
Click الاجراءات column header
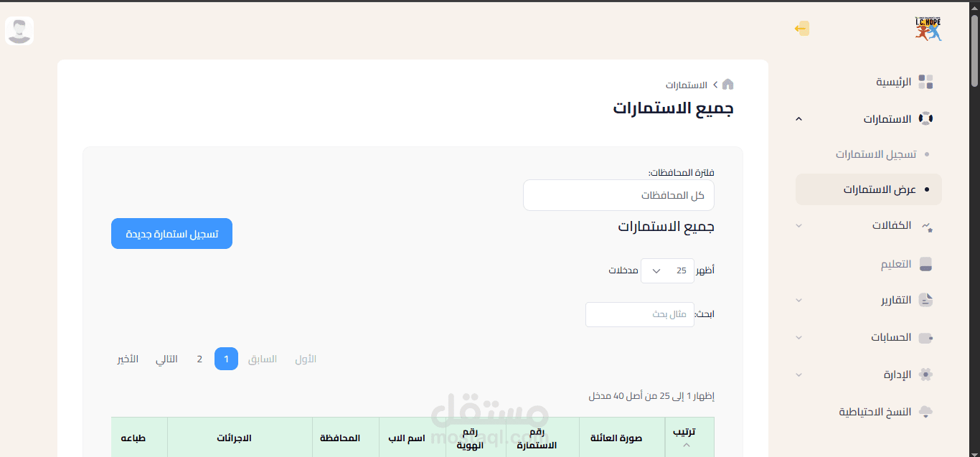tap(235, 438)
